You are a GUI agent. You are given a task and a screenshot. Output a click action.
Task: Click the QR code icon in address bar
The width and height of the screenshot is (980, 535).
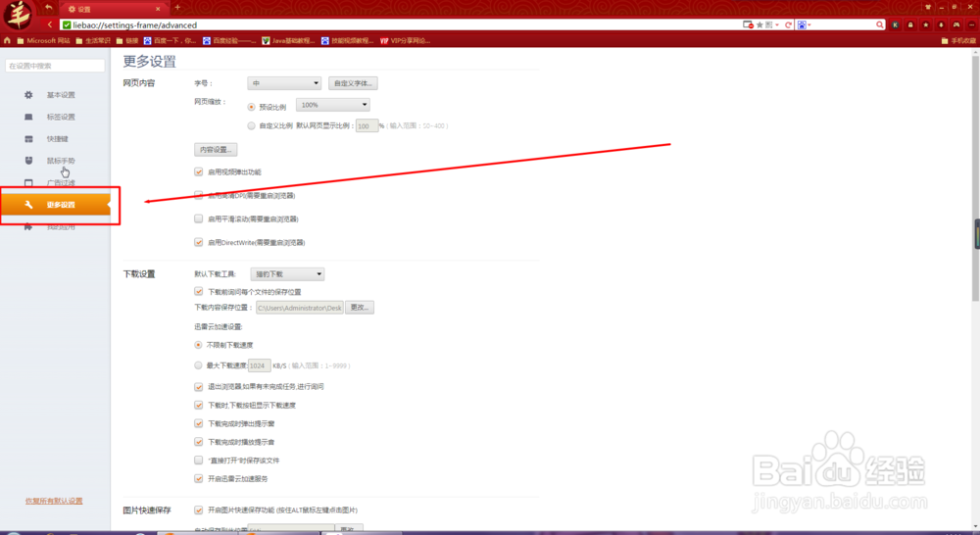point(768,25)
